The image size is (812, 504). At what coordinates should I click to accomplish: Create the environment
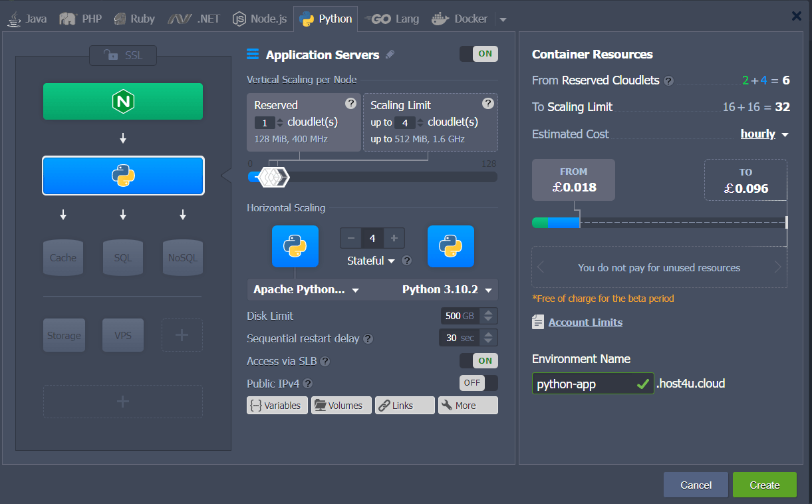[x=764, y=485]
